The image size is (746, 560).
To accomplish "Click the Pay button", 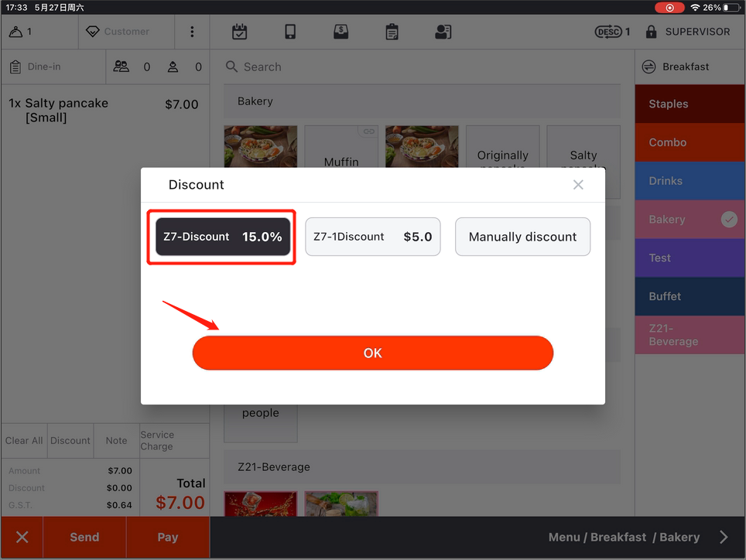I will point(167,538).
